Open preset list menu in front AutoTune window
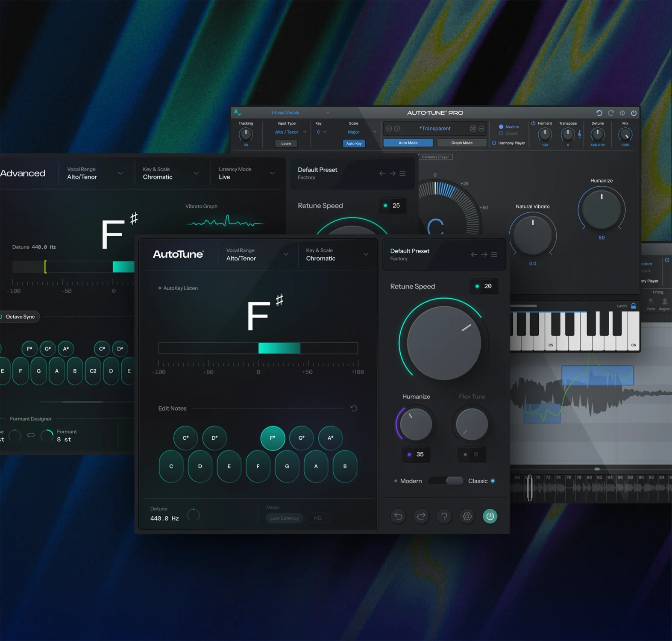This screenshot has height=641, width=672. click(x=494, y=254)
